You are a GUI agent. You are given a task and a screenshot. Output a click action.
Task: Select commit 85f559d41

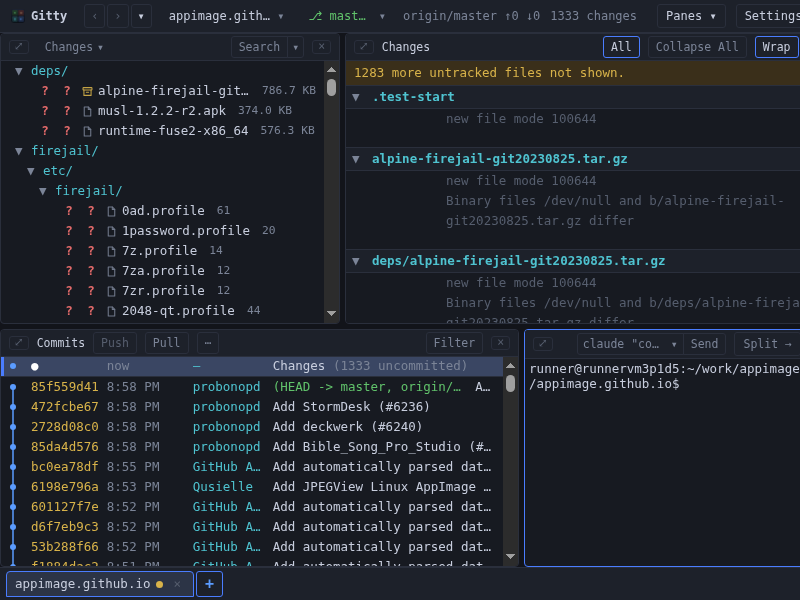tap(252, 387)
